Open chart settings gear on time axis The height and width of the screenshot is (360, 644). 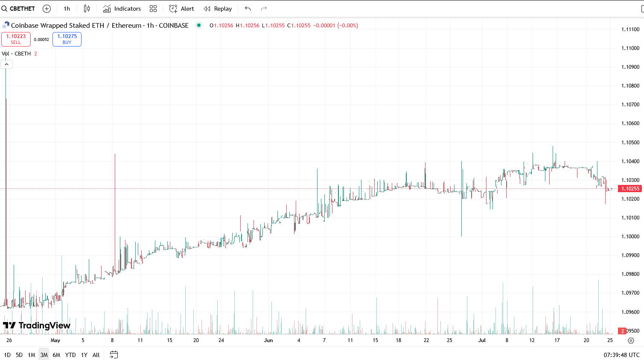pyautogui.click(x=631, y=340)
